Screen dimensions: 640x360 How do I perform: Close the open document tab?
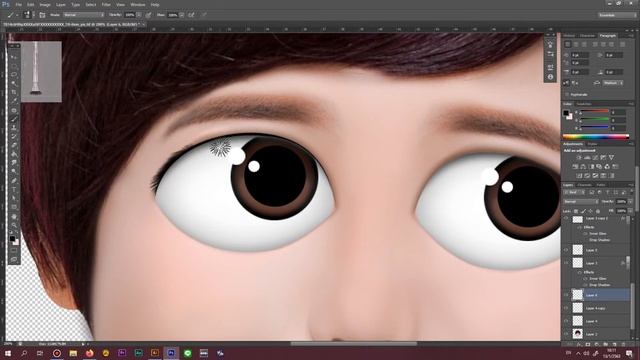point(144,24)
